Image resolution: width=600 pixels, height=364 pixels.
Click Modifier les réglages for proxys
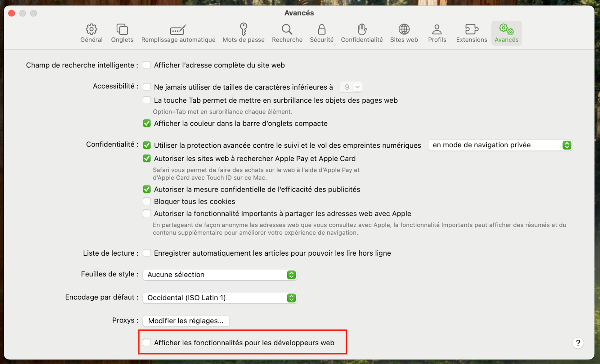(186, 321)
